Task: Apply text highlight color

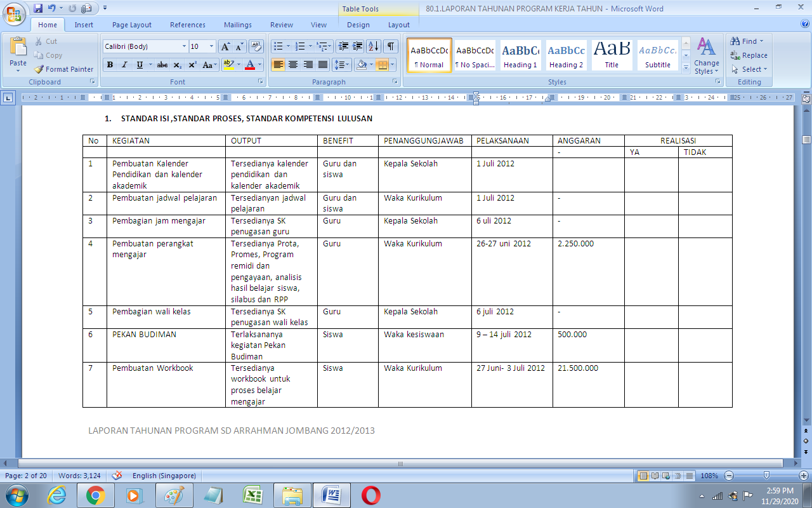Action: [x=228, y=65]
